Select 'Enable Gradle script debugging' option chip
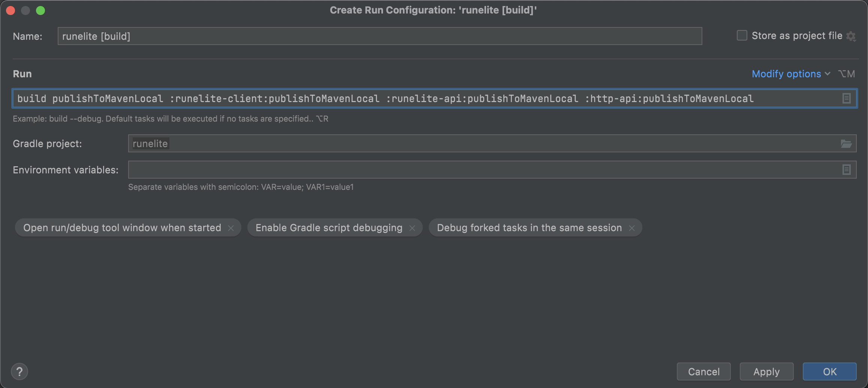Image resolution: width=868 pixels, height=388 pixels. pos(329,228)
